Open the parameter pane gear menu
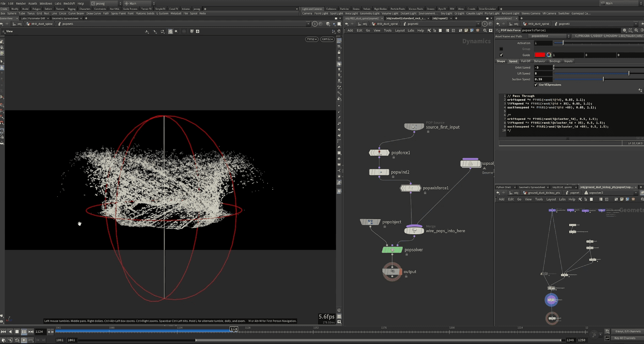The width and height of the screenshot is (644, 344). click(x=624, y=30)
